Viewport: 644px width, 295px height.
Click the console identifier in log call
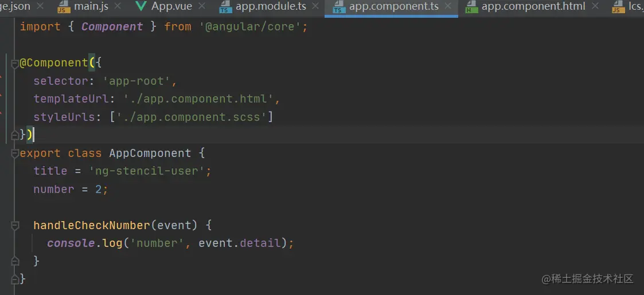point(71,243)
